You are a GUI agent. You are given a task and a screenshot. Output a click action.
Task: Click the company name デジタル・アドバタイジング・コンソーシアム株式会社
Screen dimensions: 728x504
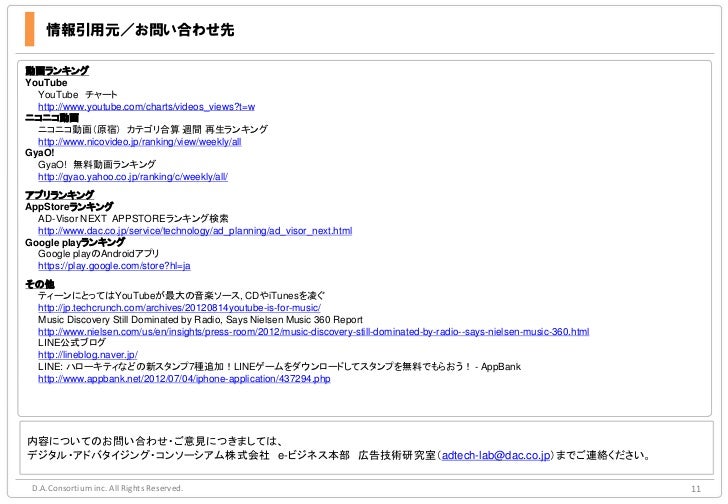click(x=148, y=455)
